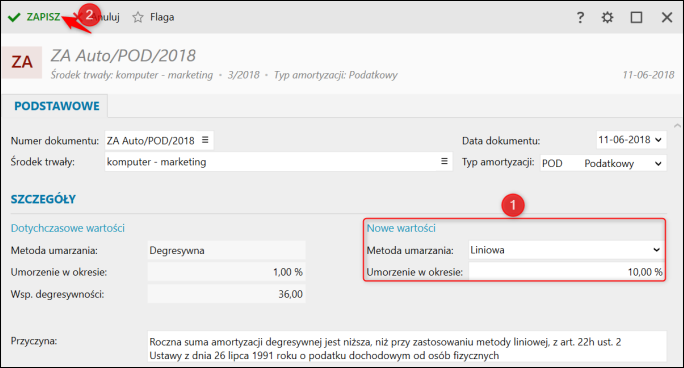Expand the Typ amortyzacji dropdown
The image size is (684, 368).
[x=658, y=164]
